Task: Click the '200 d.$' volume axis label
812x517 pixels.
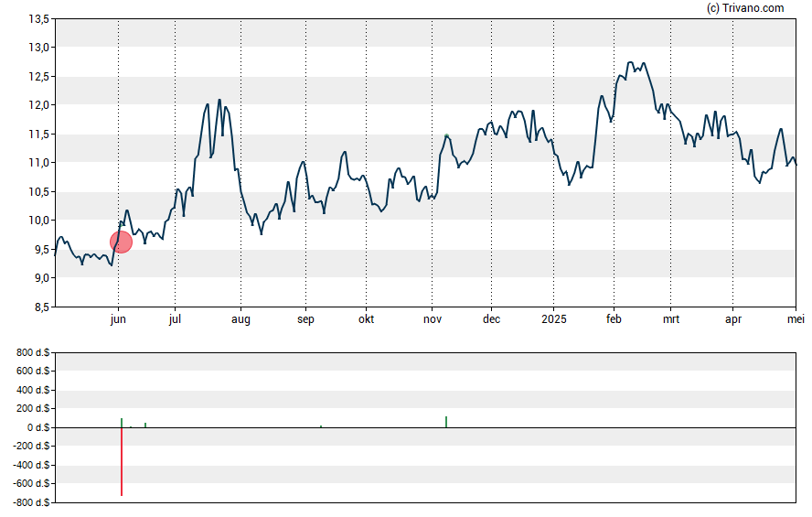Action: click(x=33, y=409)
